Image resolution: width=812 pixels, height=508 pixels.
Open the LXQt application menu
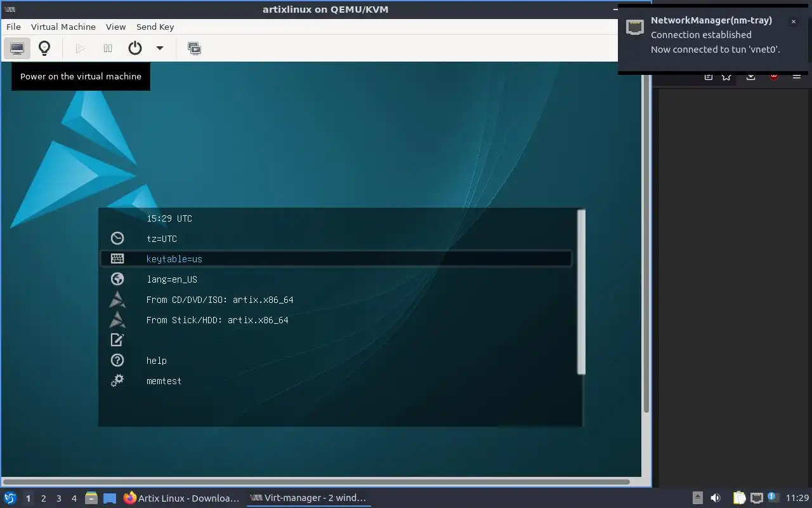[10, 498]
